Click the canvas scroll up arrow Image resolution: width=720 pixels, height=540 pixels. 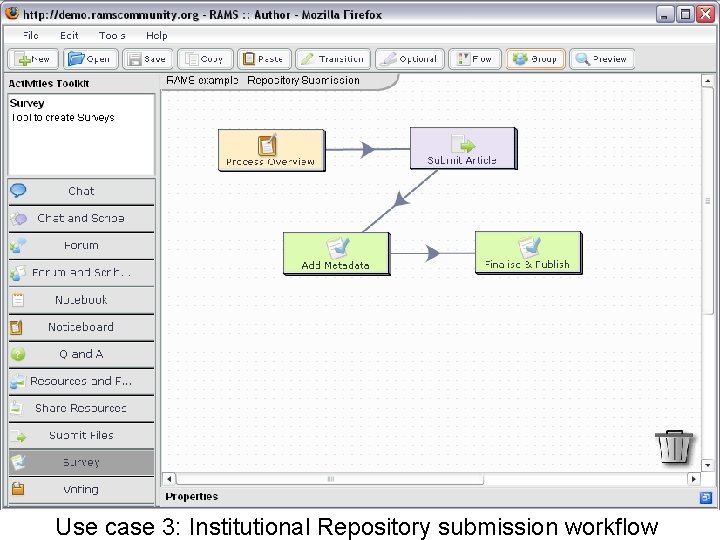click(x=708, y=81)
